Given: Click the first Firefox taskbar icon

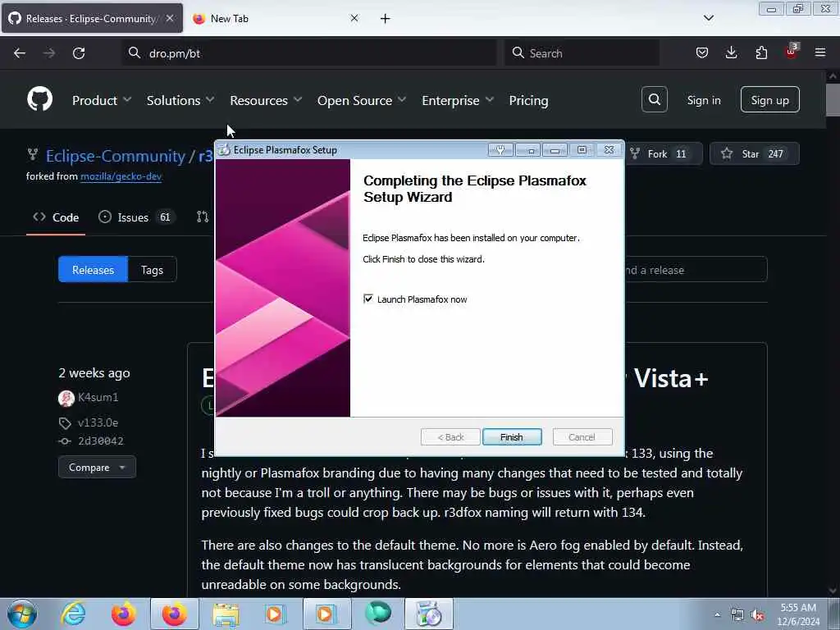Looking at the screenshot, I should coord(124,614).
